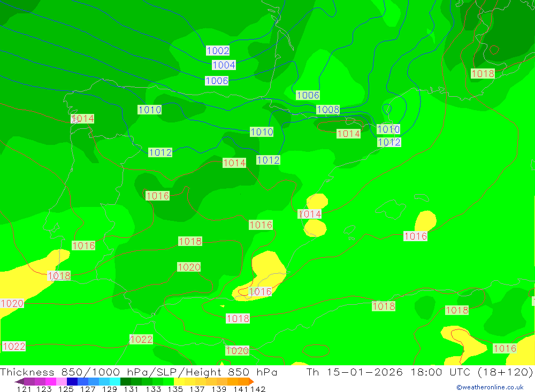Click the legend value 125
The image size is (535, 392).
(66, 389)
